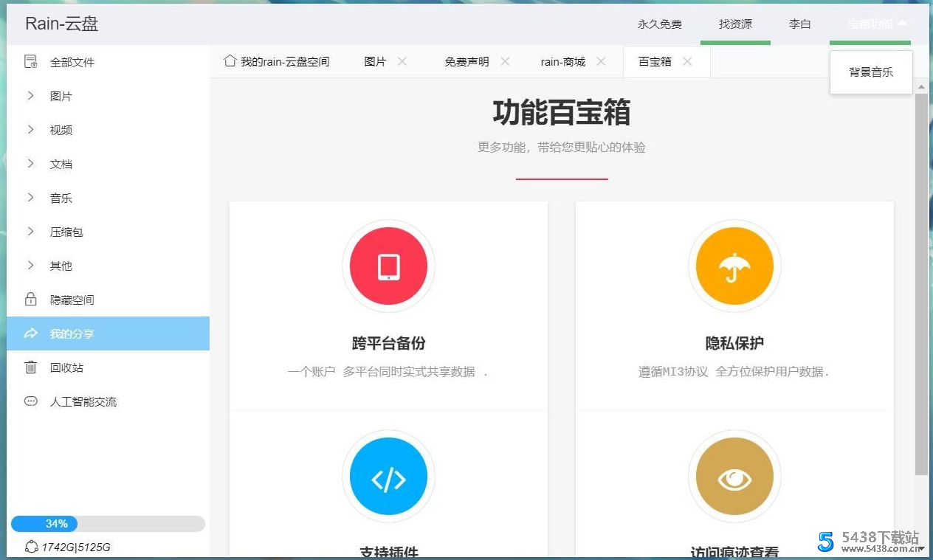Click the 全部文件 file icon in sidebar
The width and height of the screenshot is (933, 560).
(x=30, y=62)
